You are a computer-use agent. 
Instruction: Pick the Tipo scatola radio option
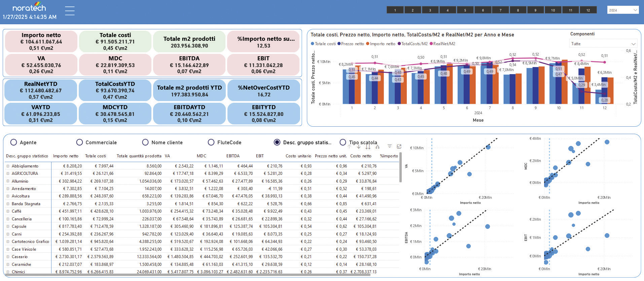343,142
